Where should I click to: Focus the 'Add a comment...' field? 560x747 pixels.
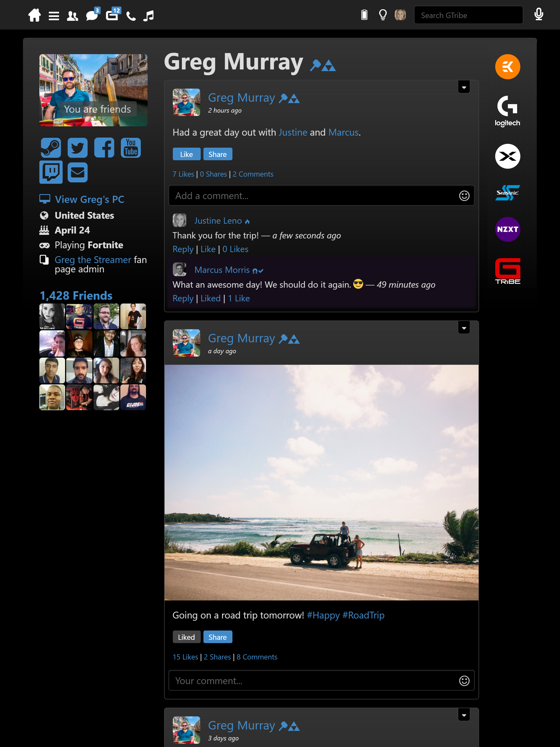[322, 195]
